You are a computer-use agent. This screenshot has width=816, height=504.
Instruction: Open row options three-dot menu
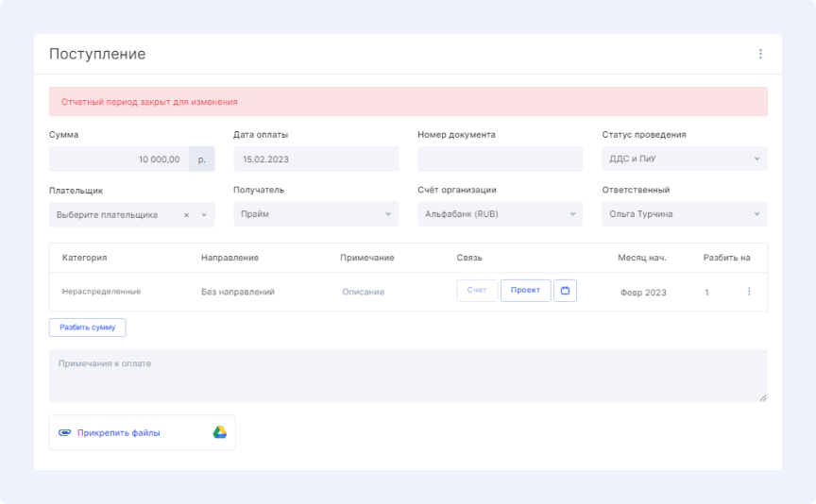[749, 292]
